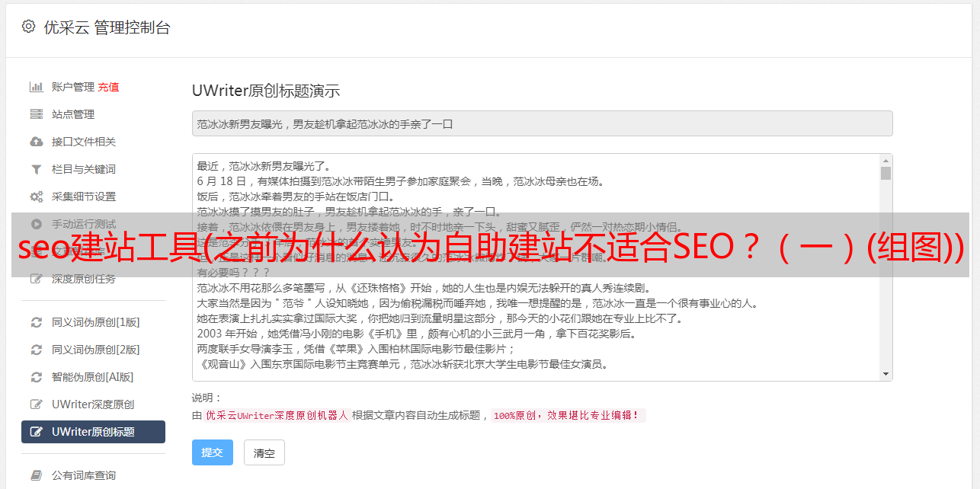This screenshot has height=489, width=980.
Task: Open 采集细节设置 menu item
Action: tap(84, 197)
